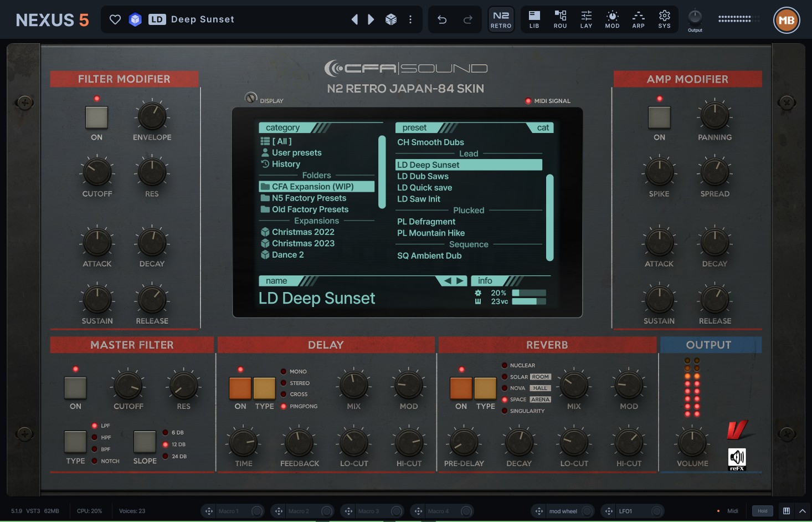Toggle the Amp Modifier ON button

tap(659, 117)
